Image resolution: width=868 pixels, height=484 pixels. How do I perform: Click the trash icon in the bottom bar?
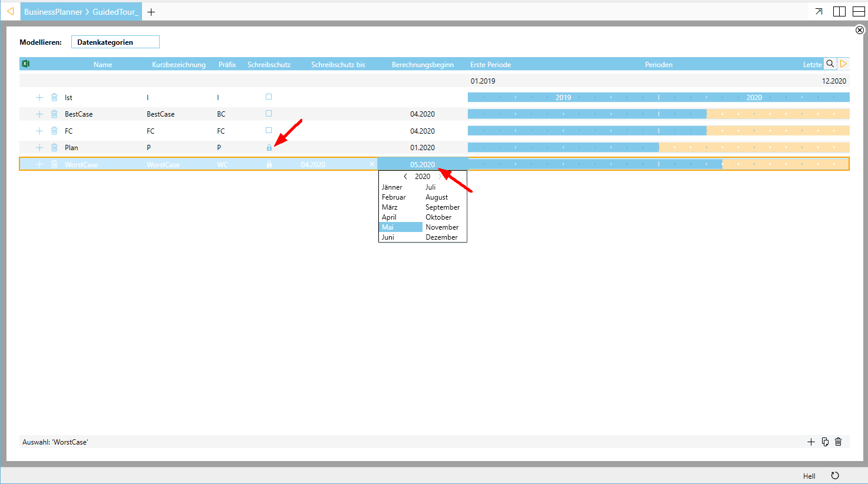click(839, 442)
